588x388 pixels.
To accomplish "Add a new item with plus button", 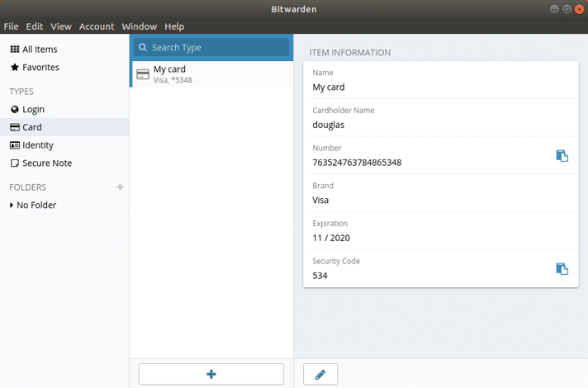I will point(211,374).
